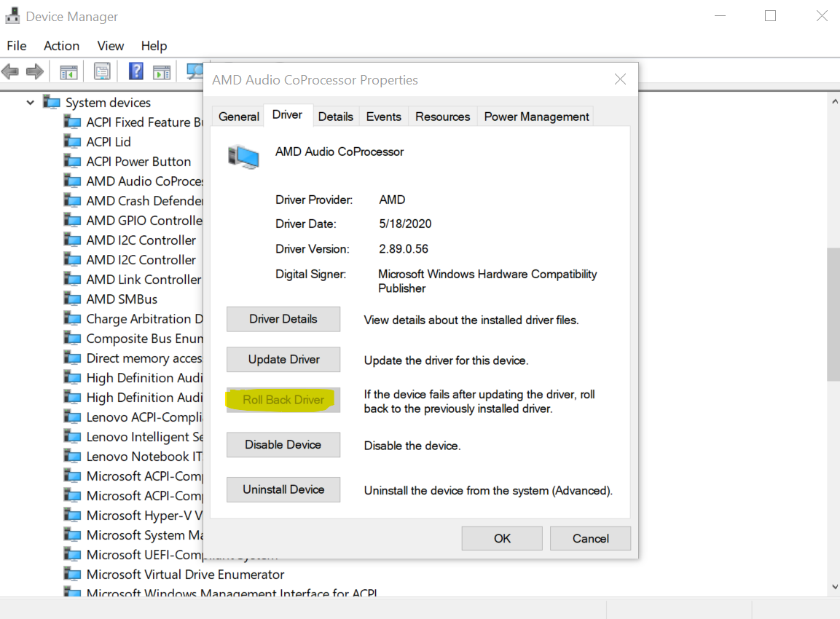The image size is (840, 619).
Task: Open the Action menu
Action: 62,46
